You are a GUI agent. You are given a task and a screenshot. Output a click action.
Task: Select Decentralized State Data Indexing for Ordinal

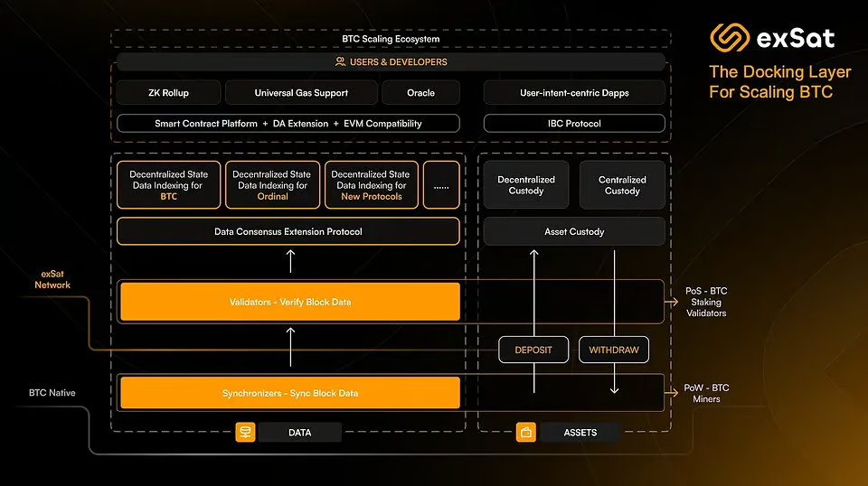(272, 185)
